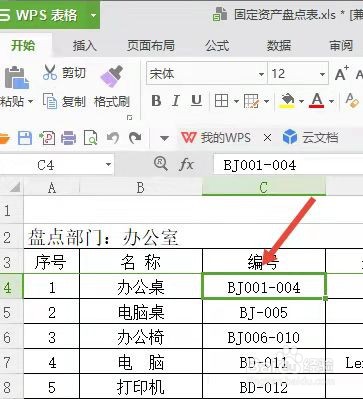Select cell containing 打印机
Image resolution: width=363 pixels, height=399 pixels.
[x=141, y=387]
